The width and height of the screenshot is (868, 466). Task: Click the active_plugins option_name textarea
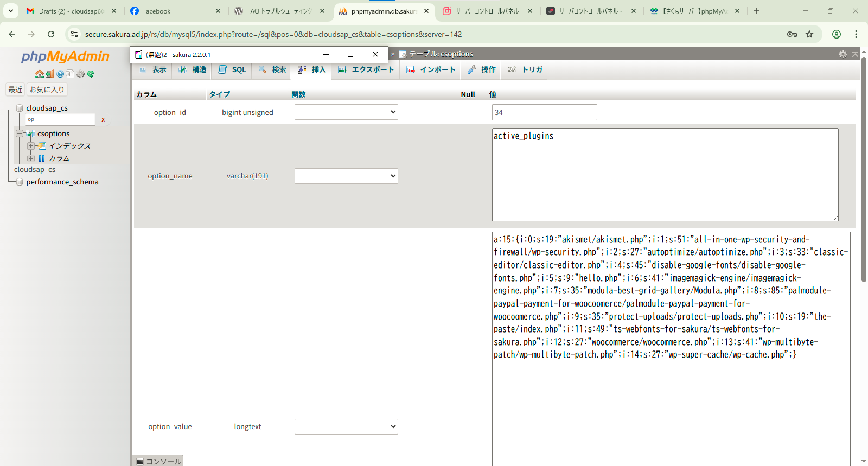point(665,175)
